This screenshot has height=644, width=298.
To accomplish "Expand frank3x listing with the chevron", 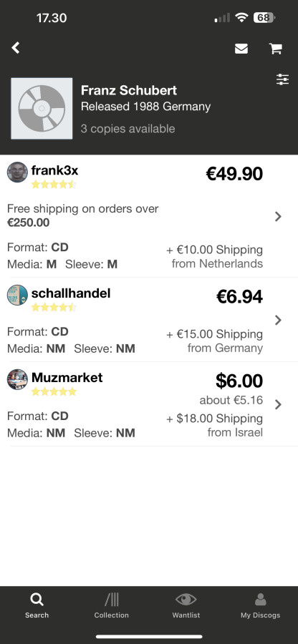I will point(278,216).
